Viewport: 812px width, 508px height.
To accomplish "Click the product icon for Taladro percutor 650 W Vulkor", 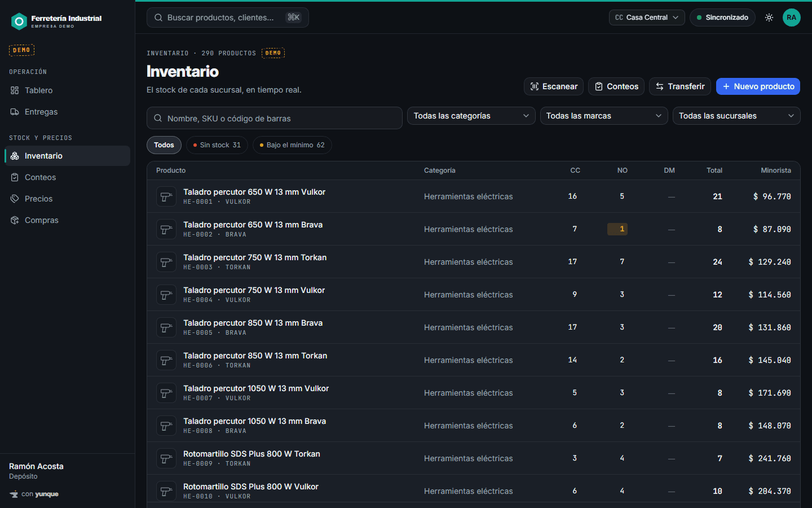I will [166, 196].
